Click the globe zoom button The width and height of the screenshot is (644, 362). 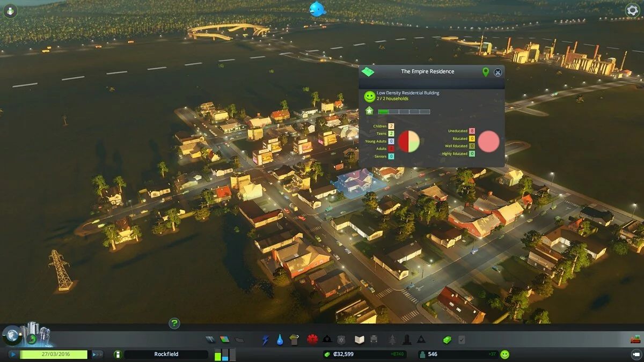[11, 336]
